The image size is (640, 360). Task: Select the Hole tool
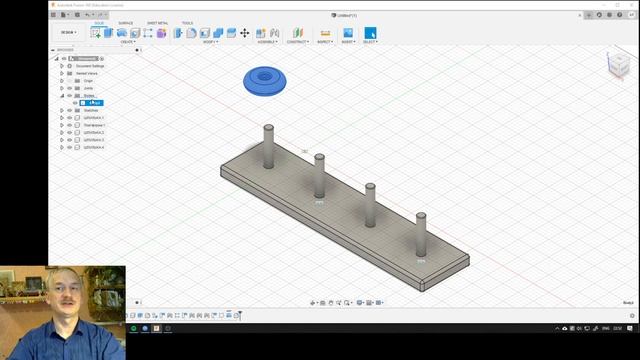135,33
